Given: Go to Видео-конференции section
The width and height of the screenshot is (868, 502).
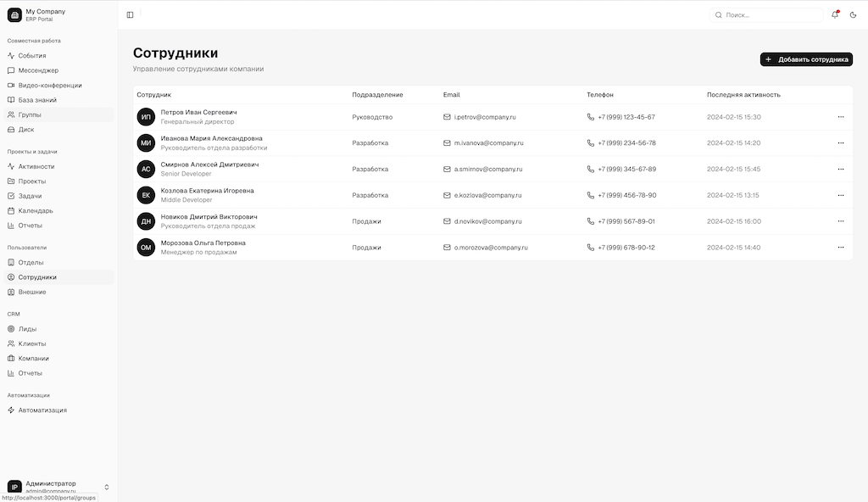Looking at the screenshot, I should 49,85.
